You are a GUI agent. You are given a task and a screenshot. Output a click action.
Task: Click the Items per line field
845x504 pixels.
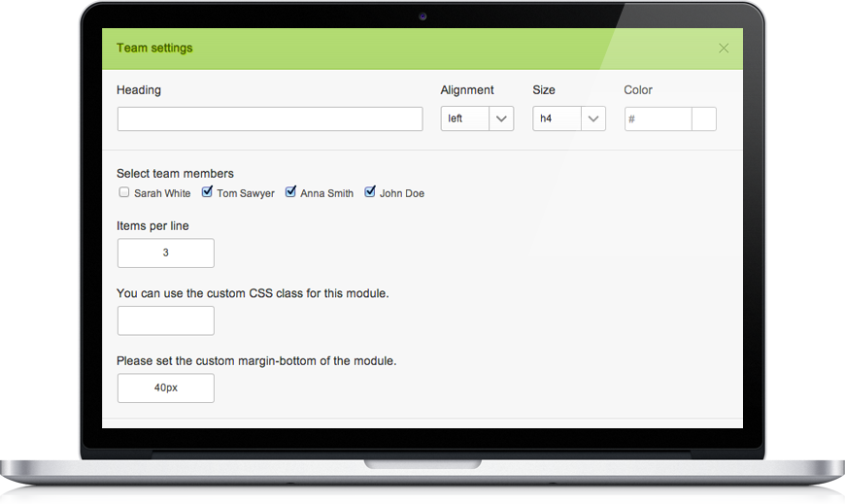[x=166, y=252]
